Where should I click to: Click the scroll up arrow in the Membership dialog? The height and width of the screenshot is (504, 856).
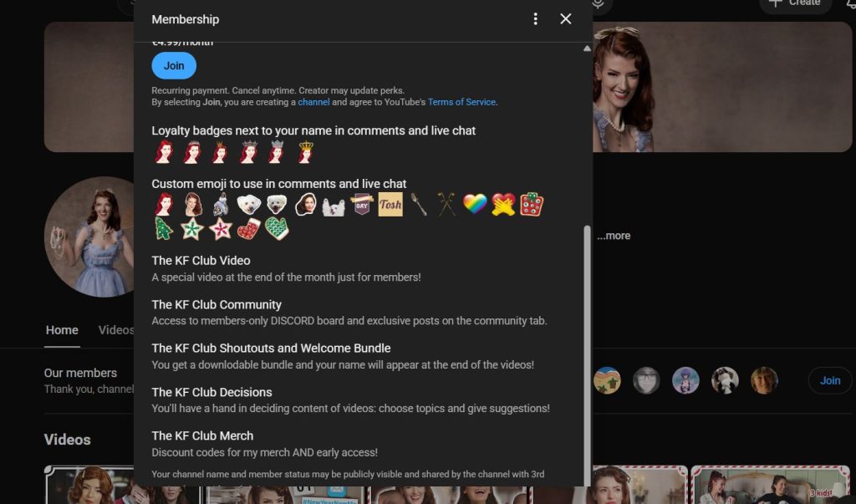click(x=587, y=48)
